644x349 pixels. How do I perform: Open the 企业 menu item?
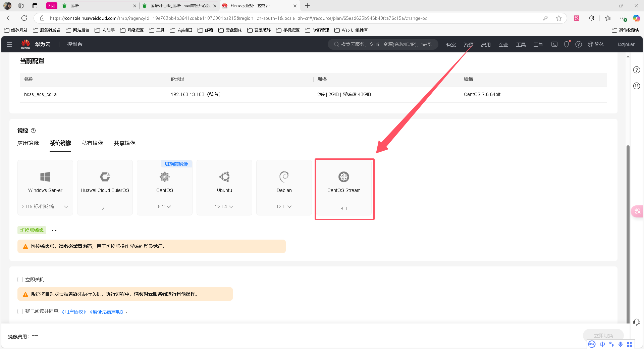click(x=503, y=44)
